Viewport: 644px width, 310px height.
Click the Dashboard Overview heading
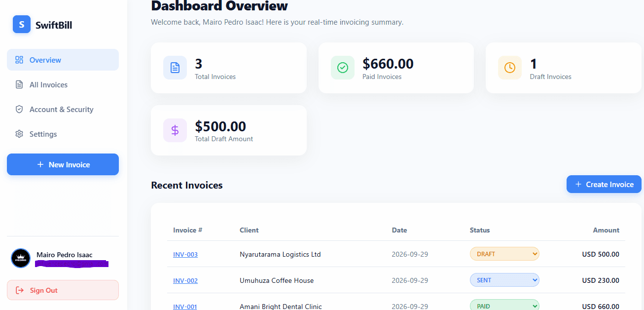pos(219,6)
